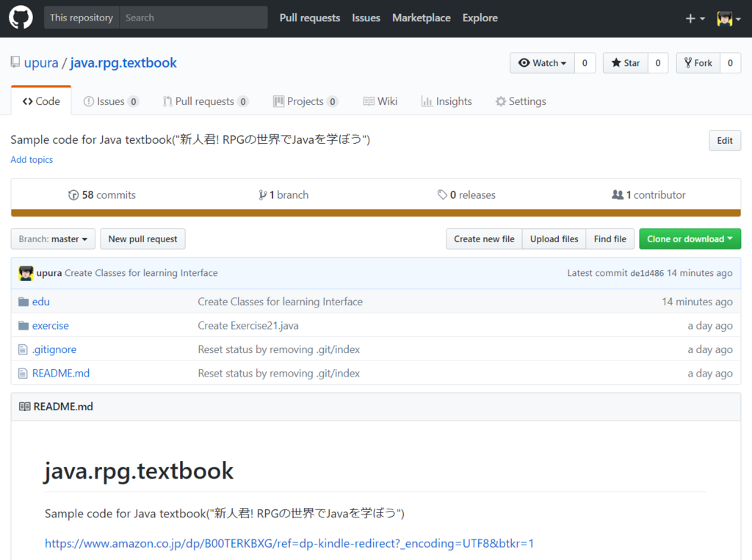Open README.md in the file list

click(61, 373)
